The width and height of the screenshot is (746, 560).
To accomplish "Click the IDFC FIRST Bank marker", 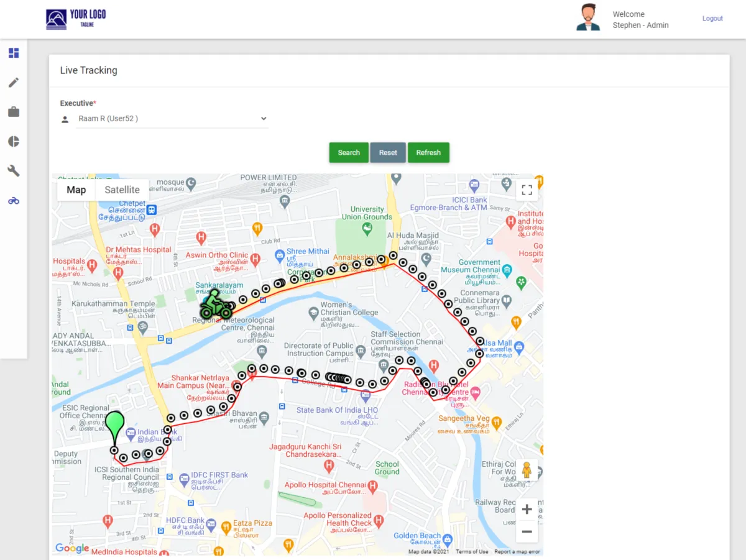I will coord(184,479).
